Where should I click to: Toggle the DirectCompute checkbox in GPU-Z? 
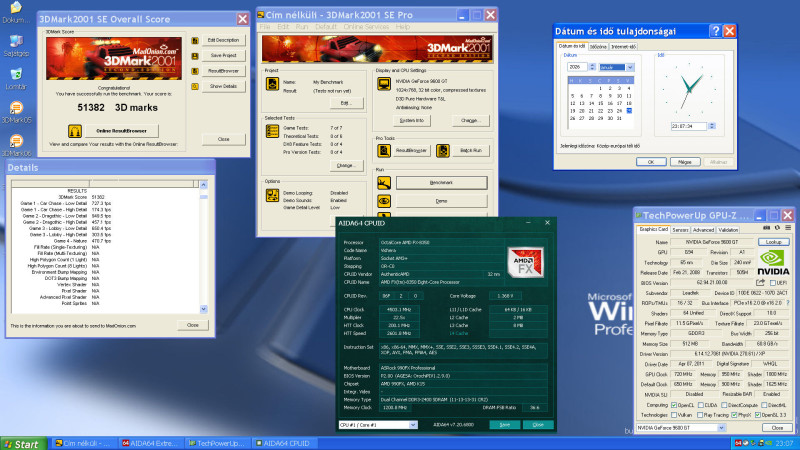pos(724,405)
